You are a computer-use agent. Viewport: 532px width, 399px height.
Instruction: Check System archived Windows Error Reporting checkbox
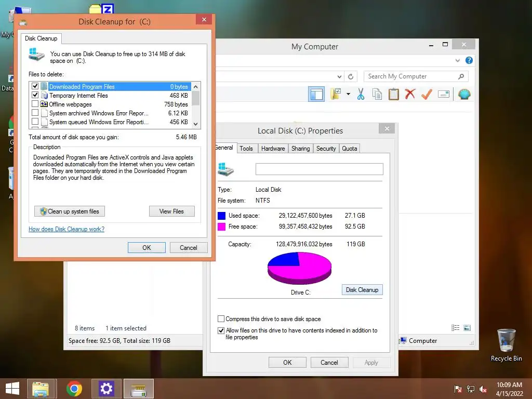click(x=35, y=113)
